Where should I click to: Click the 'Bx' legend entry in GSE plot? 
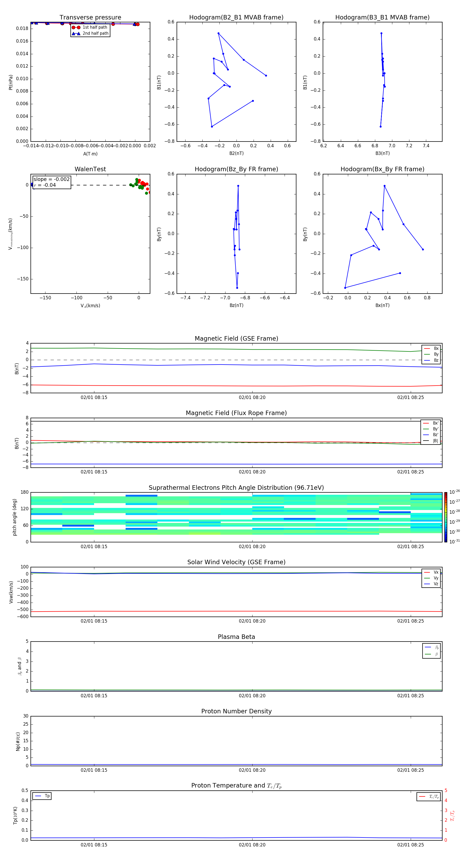pos(431,349)
